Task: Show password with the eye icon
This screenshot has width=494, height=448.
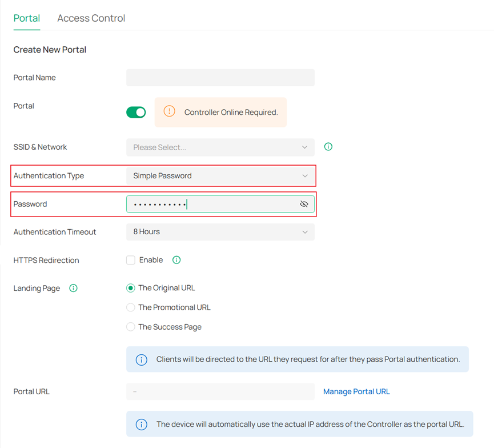Action: coord(304,204)
